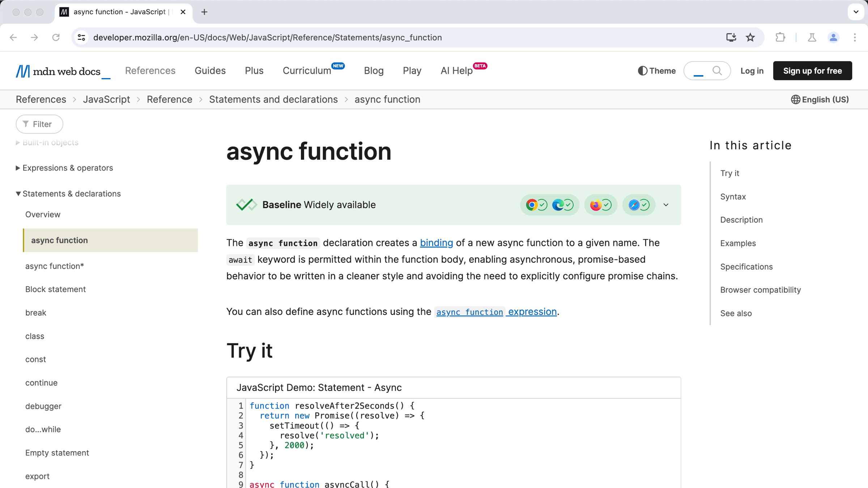This screenshot has height=488, width=868.
Task: Click the search icon in the navbar
Action: [x=718, y=70]
